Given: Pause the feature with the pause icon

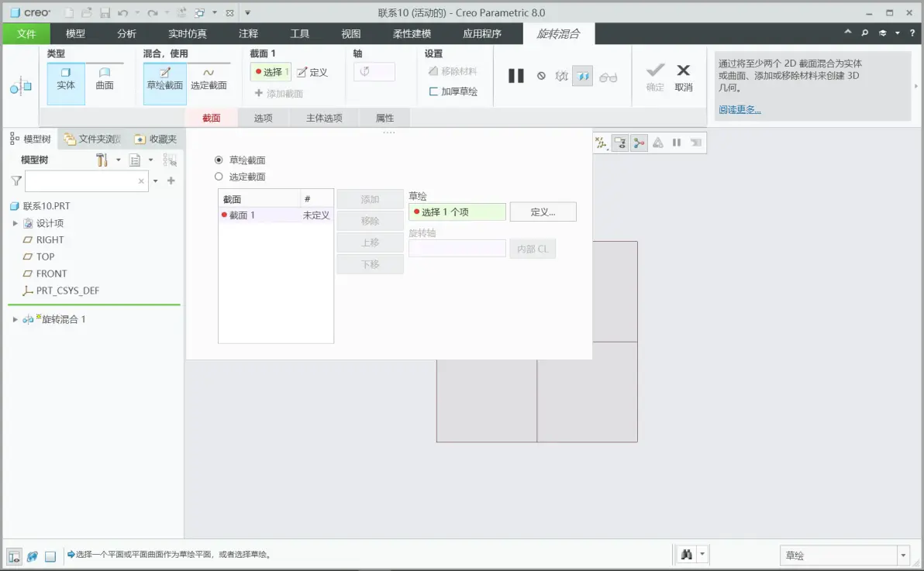Looking at the screenshot, I should 515,76.
